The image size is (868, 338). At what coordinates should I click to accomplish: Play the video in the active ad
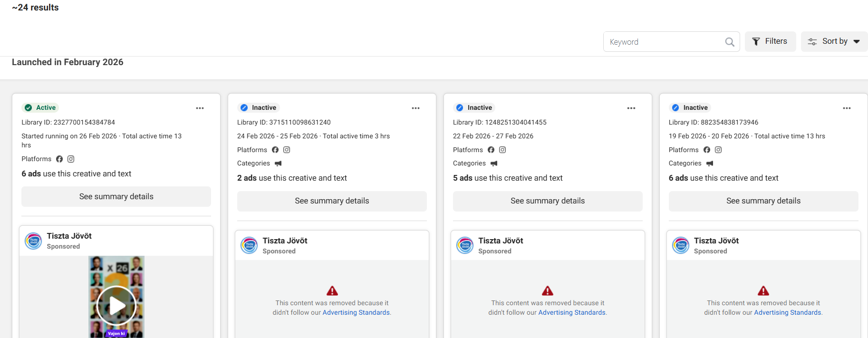coord(116,305)
